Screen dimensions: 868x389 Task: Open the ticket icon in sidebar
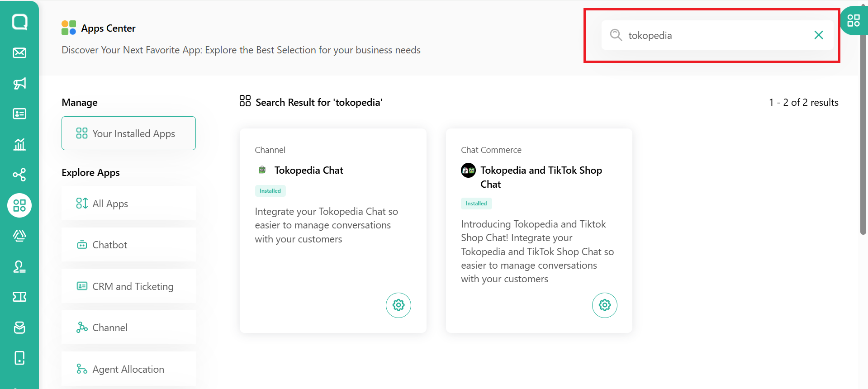pos(19,297)
